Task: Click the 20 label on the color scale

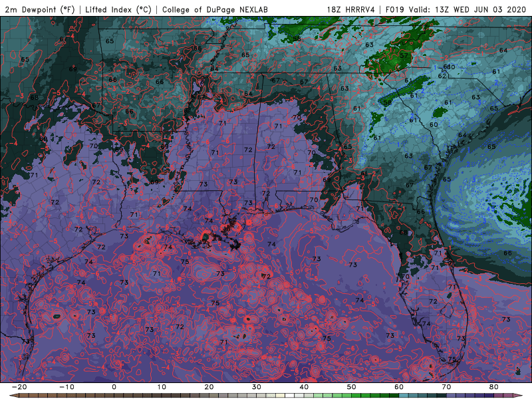Action: (209, 387)
